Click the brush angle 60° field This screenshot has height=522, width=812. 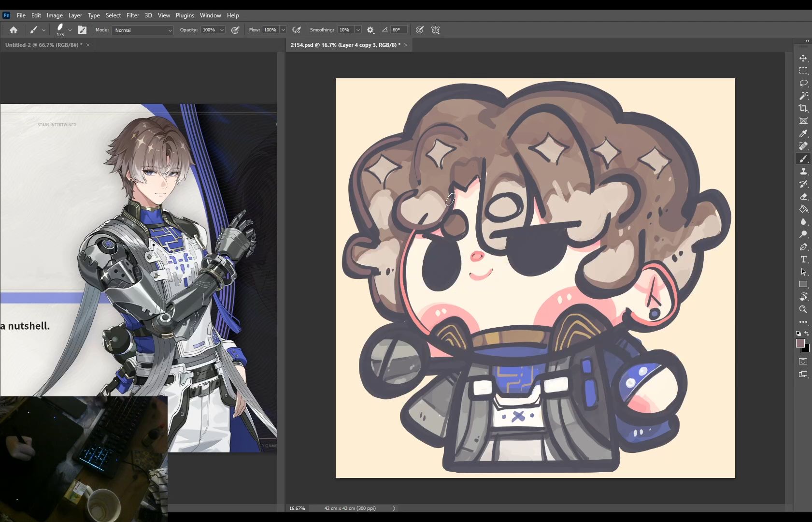(x=399, y=30)
